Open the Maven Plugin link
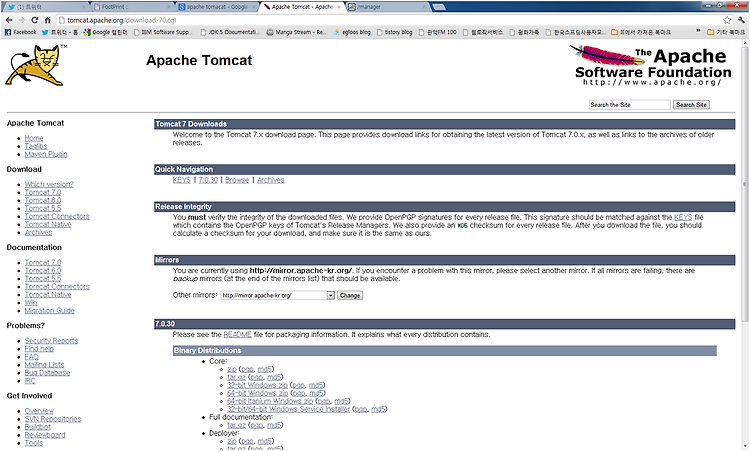The width and height of the screenshot is (750, 451). [46, 154]
